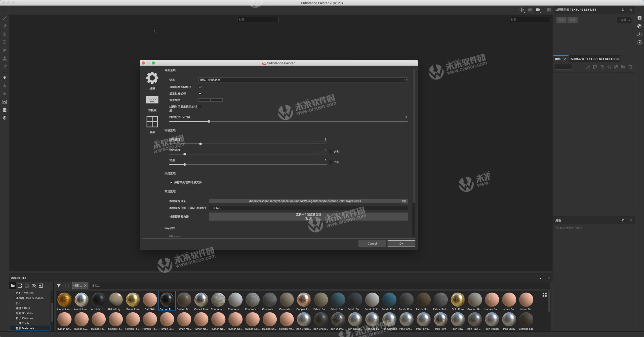Screen dimensions: 644x337
Task: Click the Photoshop export Ps icon
Action: click(5, 102)
